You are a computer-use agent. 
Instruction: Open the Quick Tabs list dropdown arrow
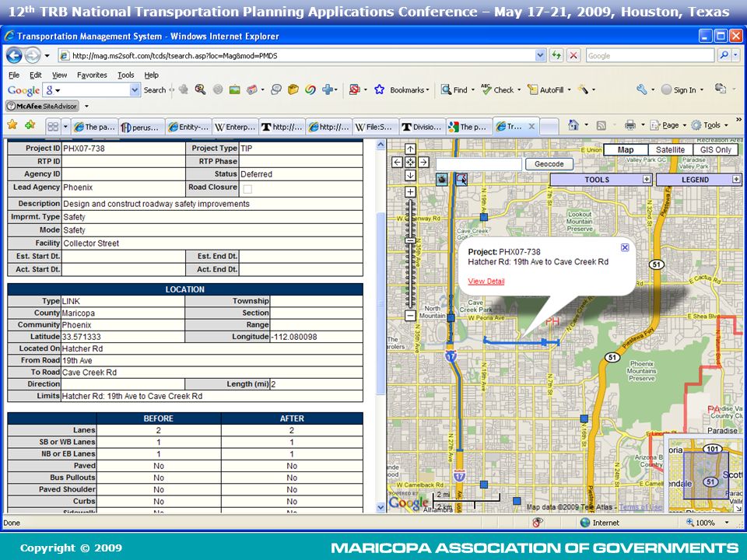tap(65, 127)
